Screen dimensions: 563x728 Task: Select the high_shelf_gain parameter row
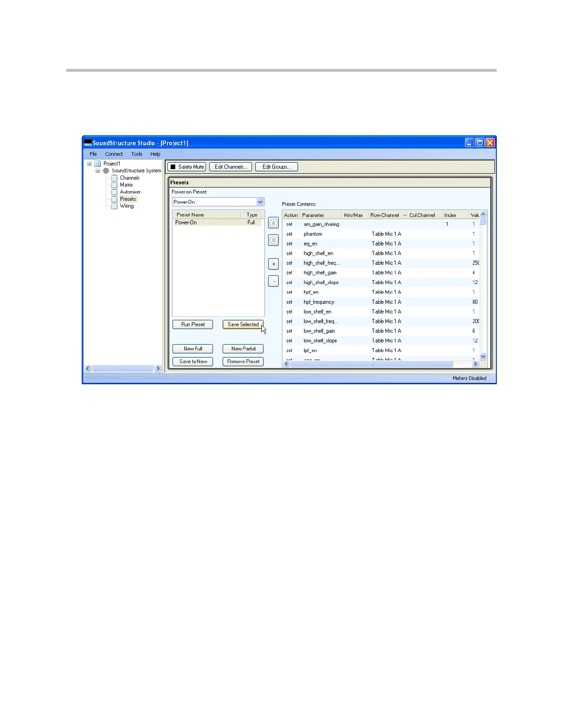pos(381,273)
